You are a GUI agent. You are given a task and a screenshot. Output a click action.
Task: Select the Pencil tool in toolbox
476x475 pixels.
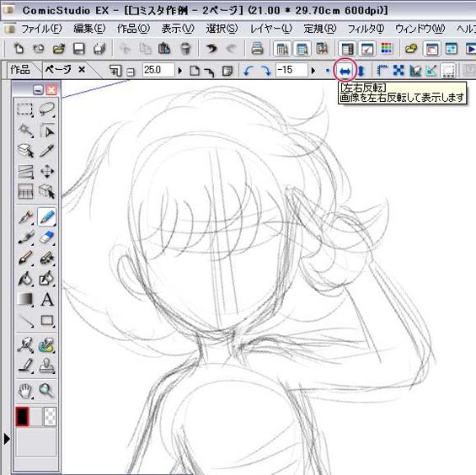click(46, 217)
